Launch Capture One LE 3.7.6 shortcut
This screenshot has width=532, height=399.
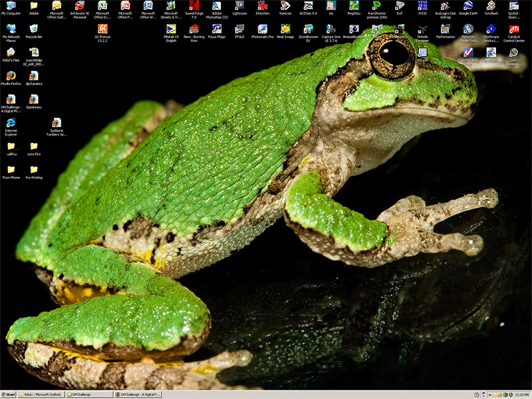pos(331,33)
